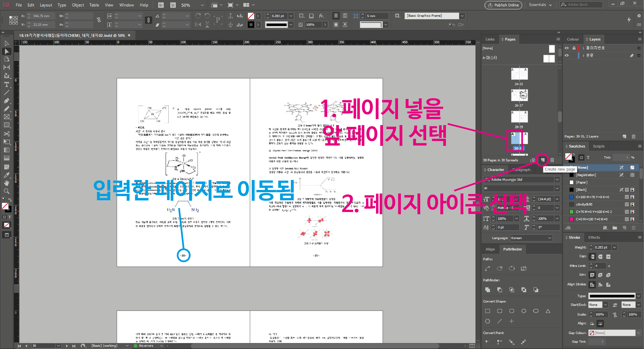644x349 pixels.
Task: Expand the 페이지번호 layer chevron
Action: click(x=583, y=48)
